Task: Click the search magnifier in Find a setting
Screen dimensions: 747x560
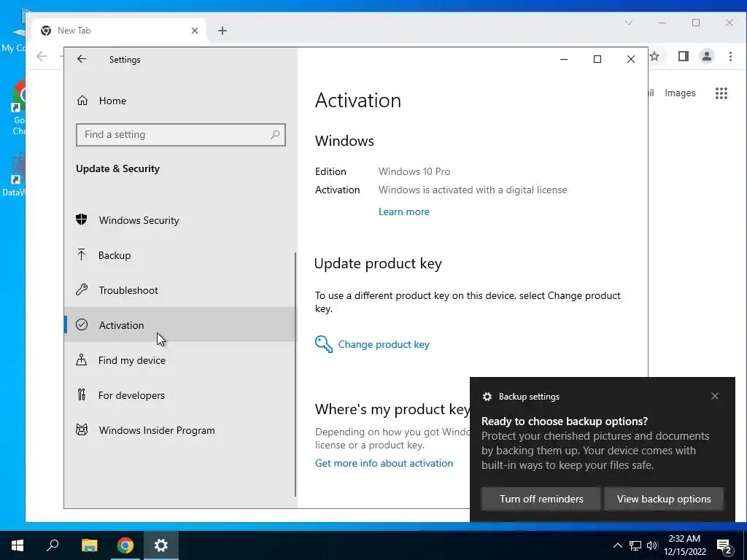Action: 275,135
